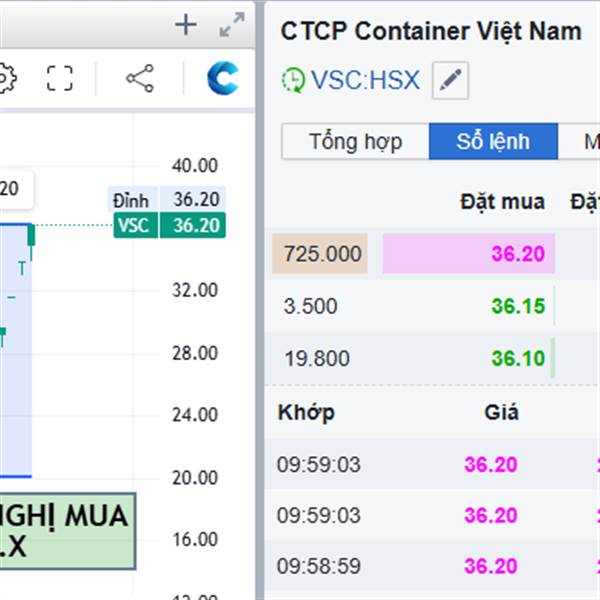Click the 28.00 price axis label
The width and height of the screenshot is (600, 600).
(x=195, y=353)
